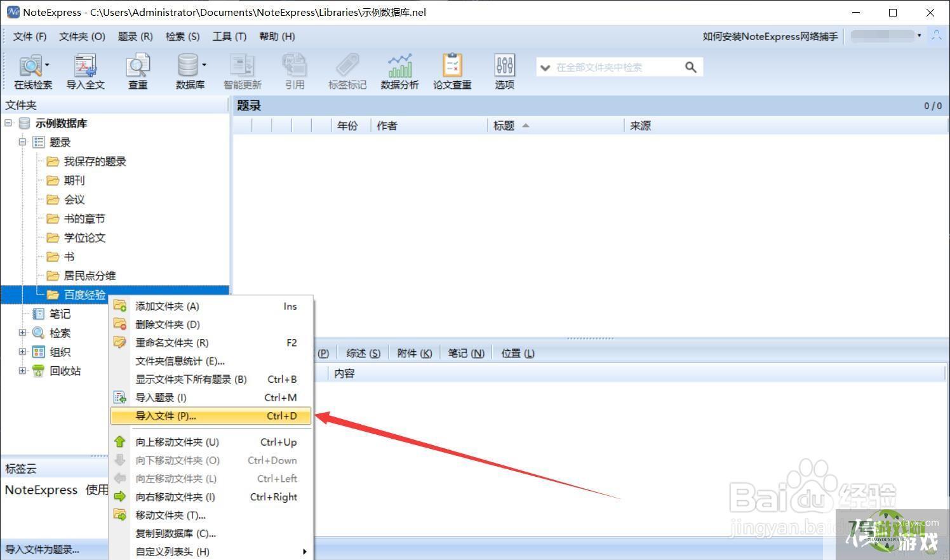Sort by the 年份 column header

coord(351,126)
